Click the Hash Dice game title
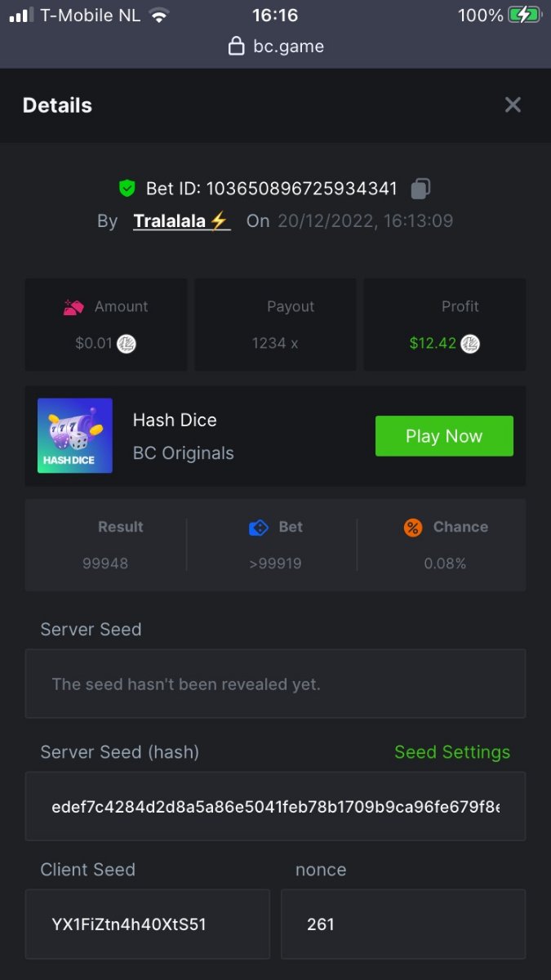This screenshot has width=551, height=980. (x=175, y=421)
